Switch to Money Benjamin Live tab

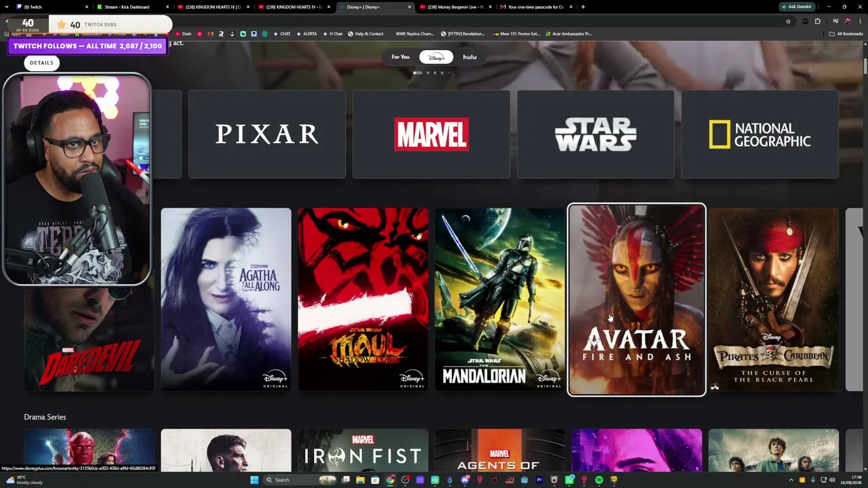click(455, 7)
